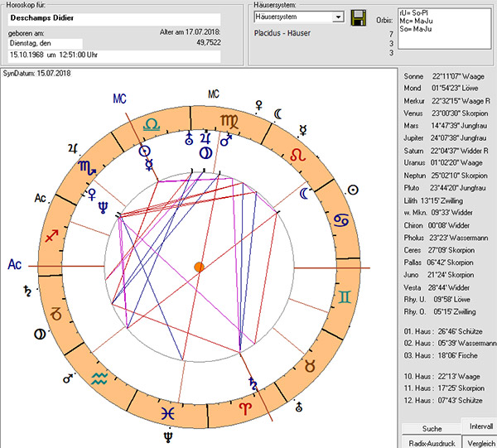Select the teal Gemini sign in the ring
The height and width of the screenshot is (448, 497).
[345, 297]
